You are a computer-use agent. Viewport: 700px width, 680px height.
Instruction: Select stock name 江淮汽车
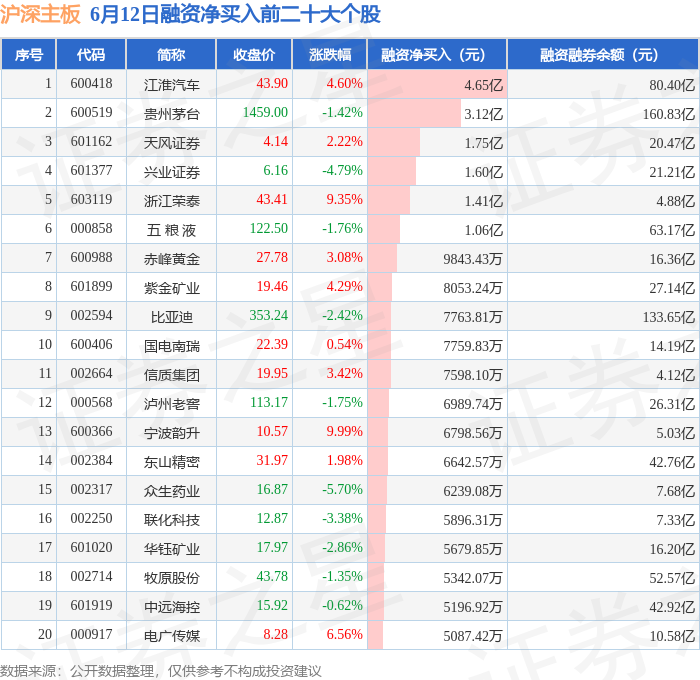tap(171, 85)
